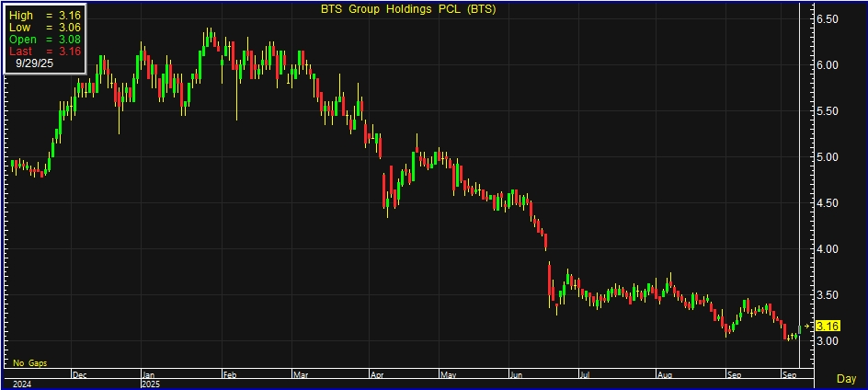868x390 pixels.
Task: Click the Jan label on the time axis
Action: pyautogui.click(x=148, y=375)
